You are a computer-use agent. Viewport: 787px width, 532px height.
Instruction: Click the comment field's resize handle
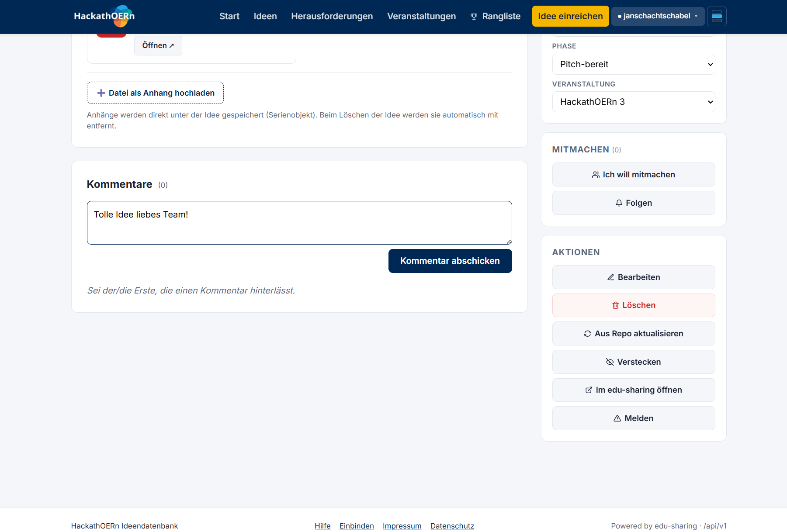click(509, 242)
